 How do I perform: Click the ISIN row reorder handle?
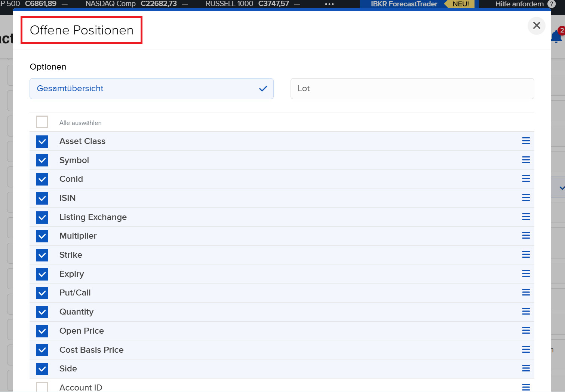(526, 197)
